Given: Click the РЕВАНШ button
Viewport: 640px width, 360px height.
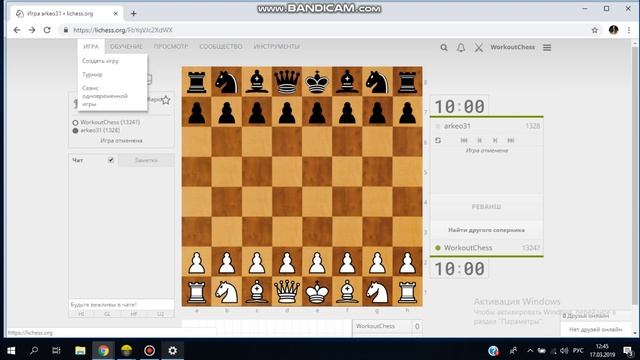Looking at the screenshot, I should point(487,207).
